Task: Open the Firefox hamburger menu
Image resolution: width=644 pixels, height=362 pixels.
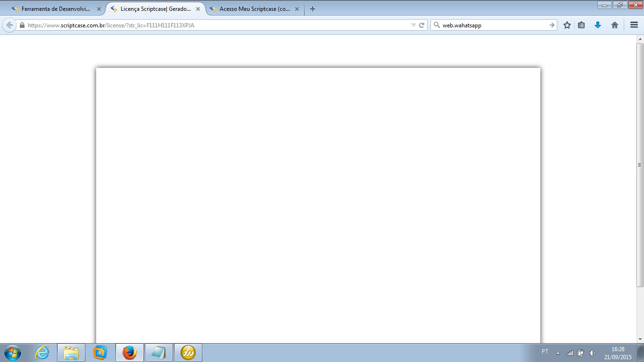Action: click(634, 25)
